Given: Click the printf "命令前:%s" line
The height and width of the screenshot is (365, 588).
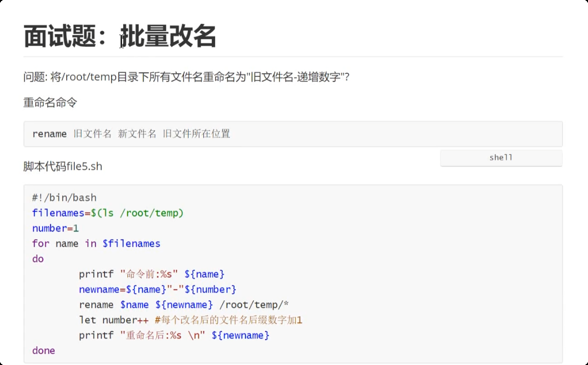Looking at the screenshot, I should (151, 274).
